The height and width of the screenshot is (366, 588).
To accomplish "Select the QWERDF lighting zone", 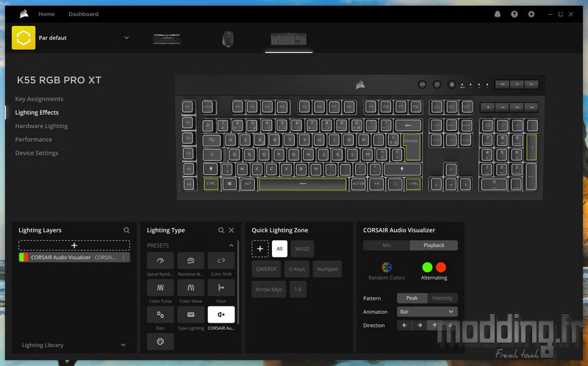I will 266,269.
